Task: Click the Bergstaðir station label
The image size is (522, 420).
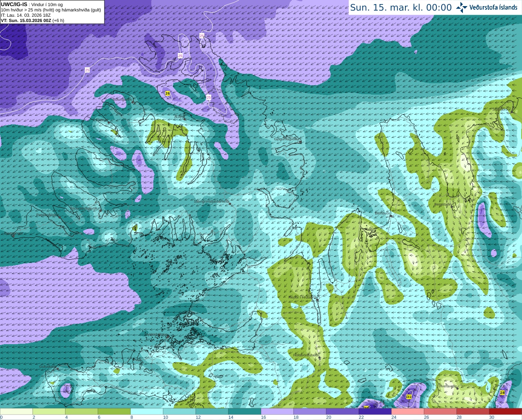Action: pos(443,204)
